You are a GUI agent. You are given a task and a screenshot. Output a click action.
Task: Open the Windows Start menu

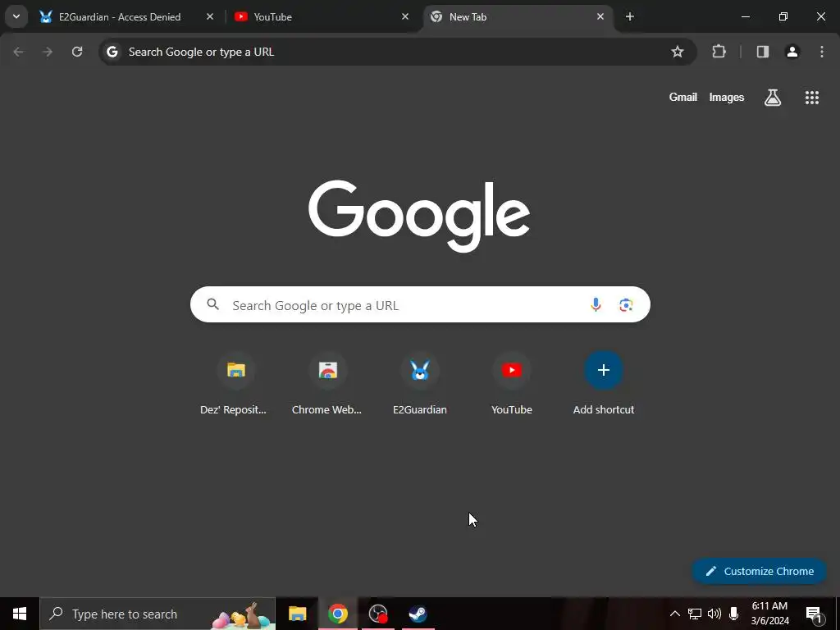pos(20,614)
